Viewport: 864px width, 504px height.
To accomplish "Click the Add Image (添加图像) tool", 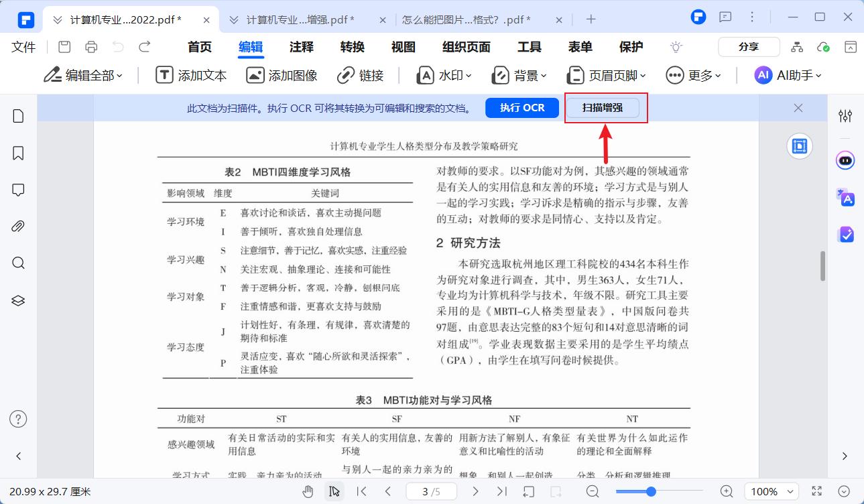I will click(282, 75).
